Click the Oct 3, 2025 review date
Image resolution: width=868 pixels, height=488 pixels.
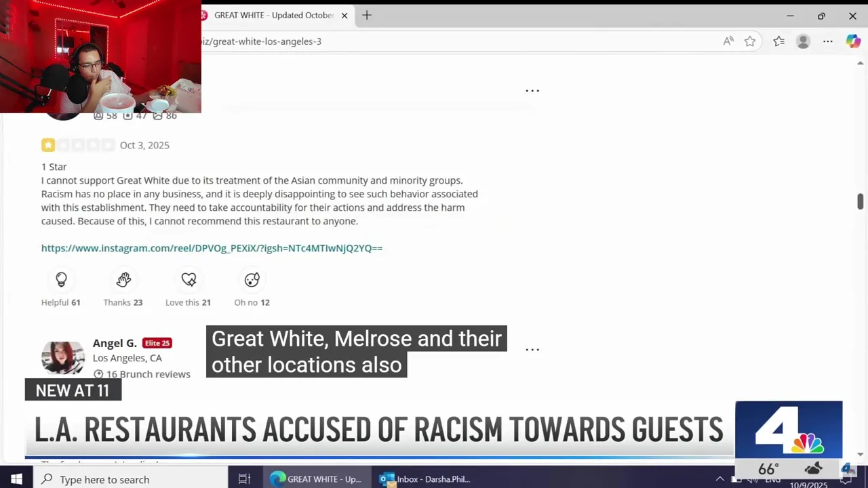point(144,145)
